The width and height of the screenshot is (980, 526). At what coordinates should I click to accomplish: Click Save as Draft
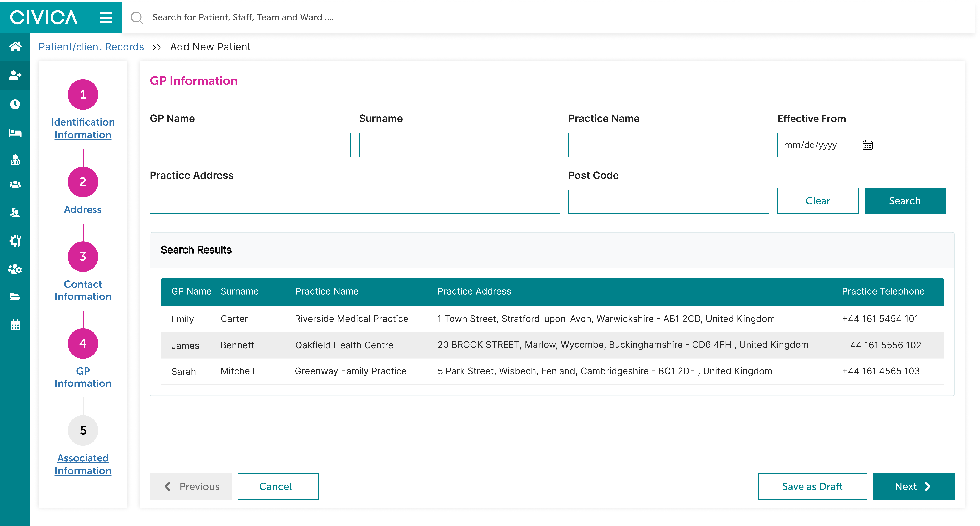(813, 486)
